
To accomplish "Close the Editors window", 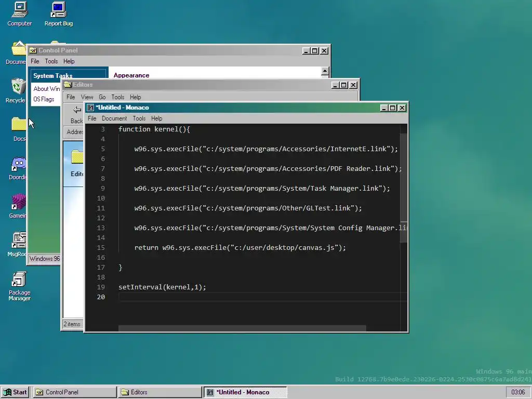I will click(353, 85).
